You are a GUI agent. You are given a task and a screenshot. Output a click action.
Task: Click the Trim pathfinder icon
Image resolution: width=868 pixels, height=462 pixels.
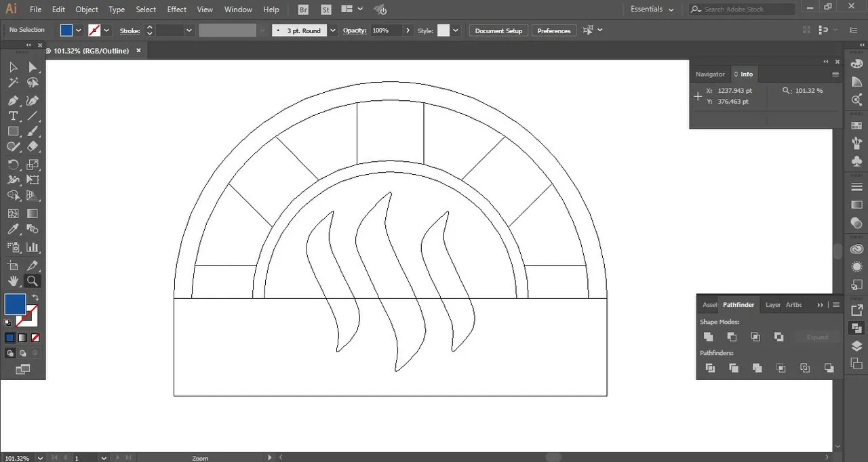click(x=734, y=368)
